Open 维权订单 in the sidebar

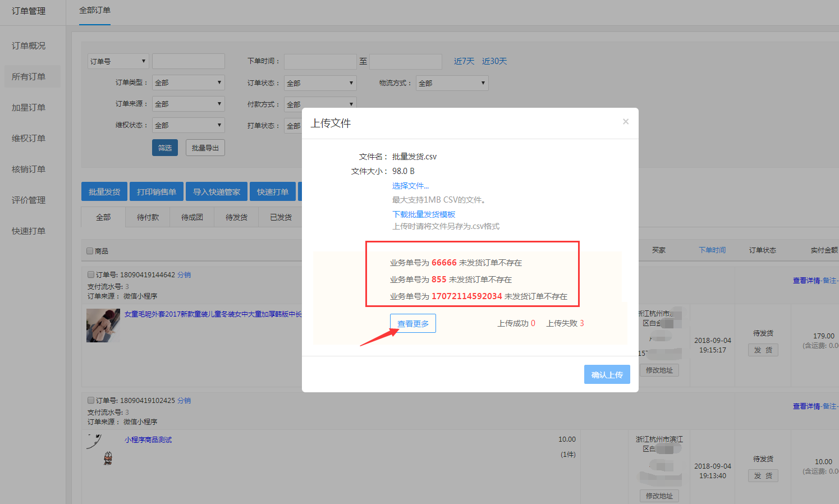29,138
